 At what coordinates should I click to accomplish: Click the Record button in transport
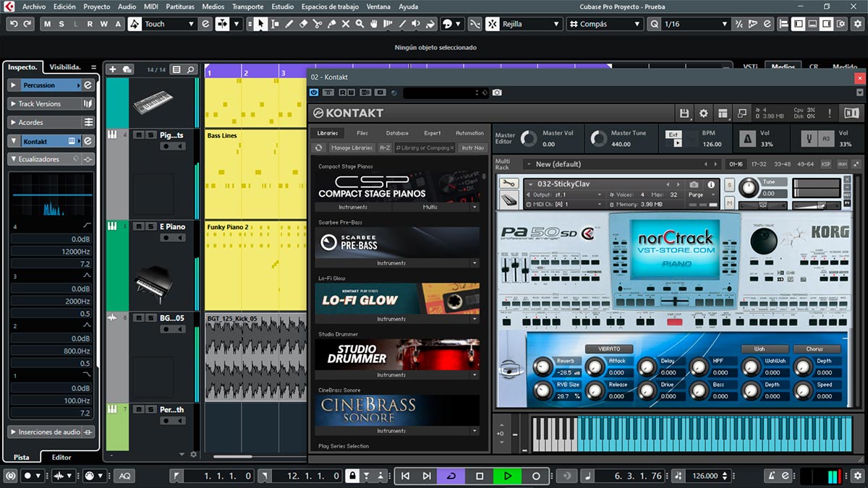[x=536, y=476]
